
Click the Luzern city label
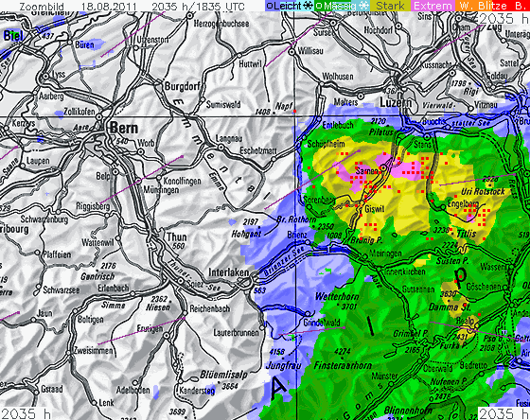point(396,102)
